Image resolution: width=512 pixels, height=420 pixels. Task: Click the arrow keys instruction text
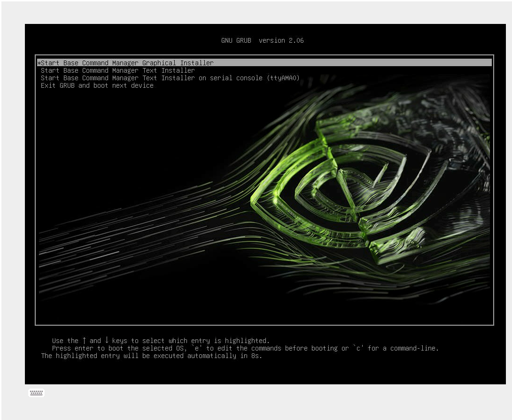(160, 340)
